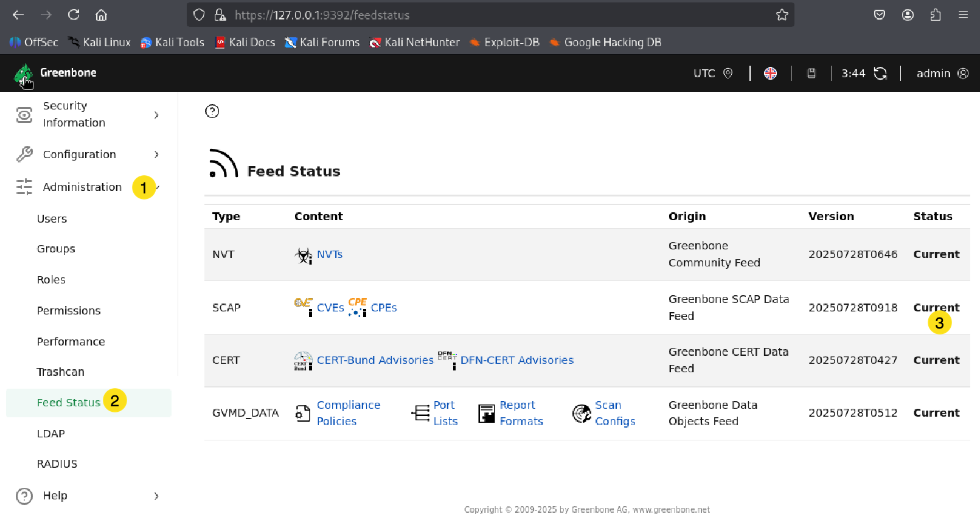Click the CVE icon in SCAP row

point(304,307)
